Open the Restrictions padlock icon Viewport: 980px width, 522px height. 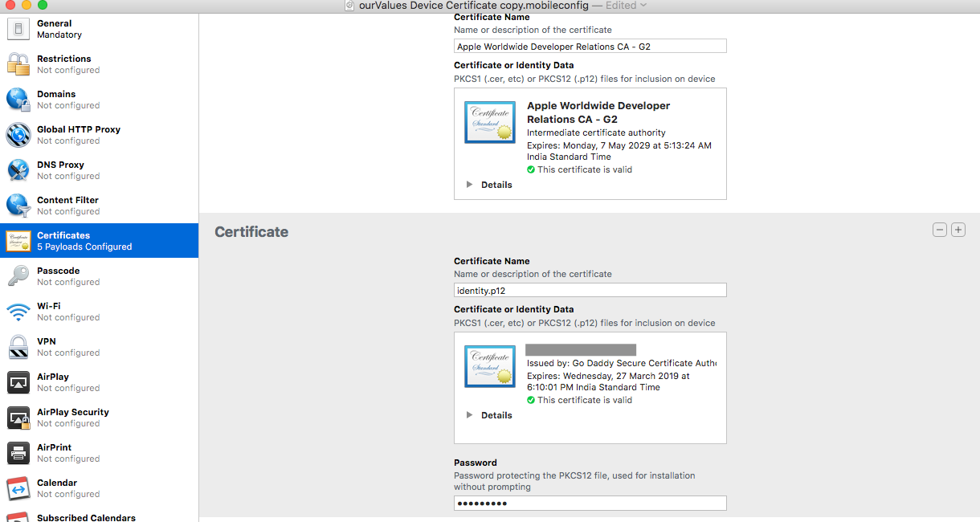click(18, 64)
